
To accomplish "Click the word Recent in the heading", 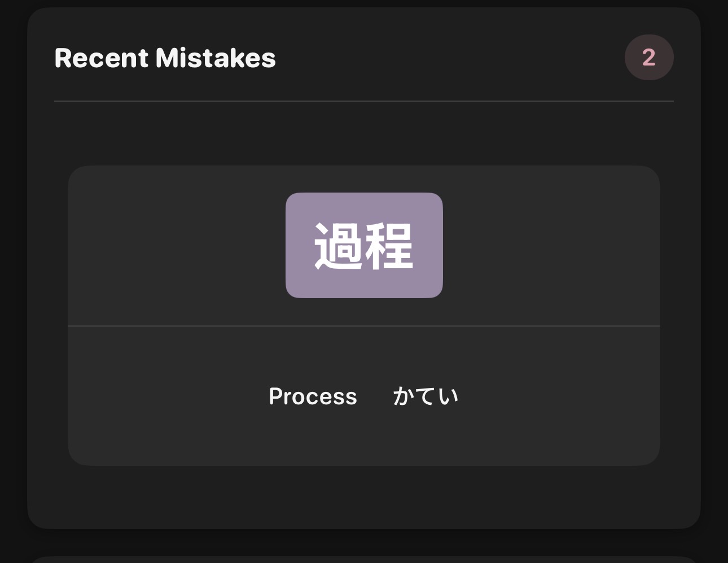I will pyautogui.click(x=102, y=58).
